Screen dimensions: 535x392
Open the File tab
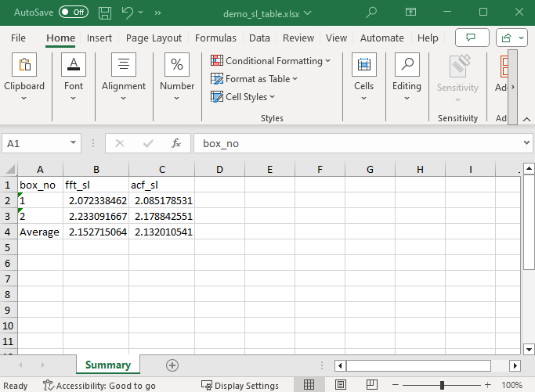[18, 38]
